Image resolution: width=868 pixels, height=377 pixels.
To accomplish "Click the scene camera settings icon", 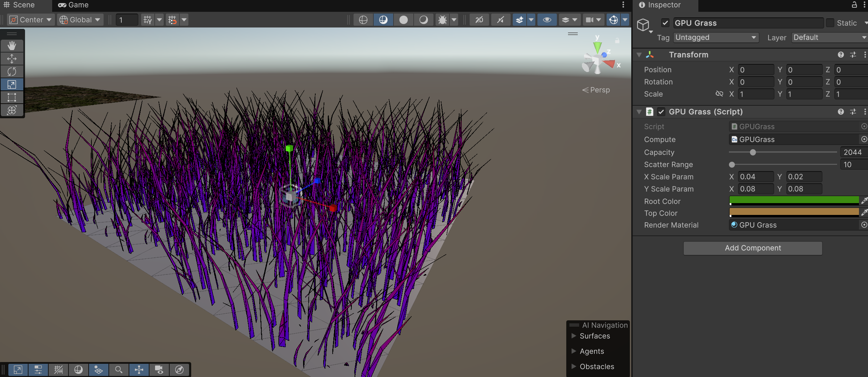I will pos(590,20).
